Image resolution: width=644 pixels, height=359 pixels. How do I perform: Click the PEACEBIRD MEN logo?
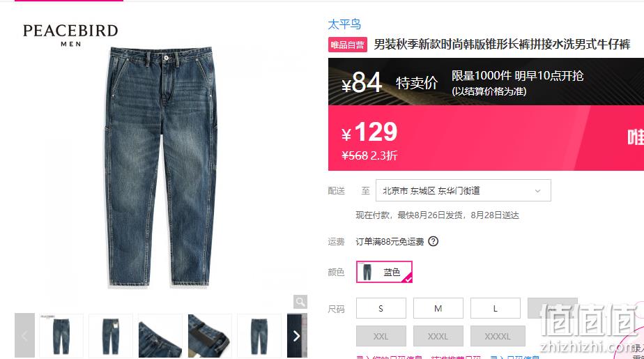click(70, 36)
